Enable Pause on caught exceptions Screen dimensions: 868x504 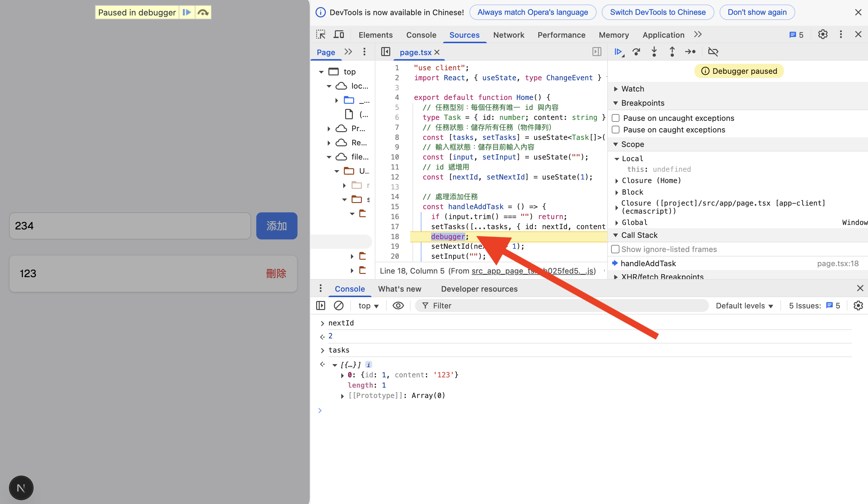click(x=616, y=130)
